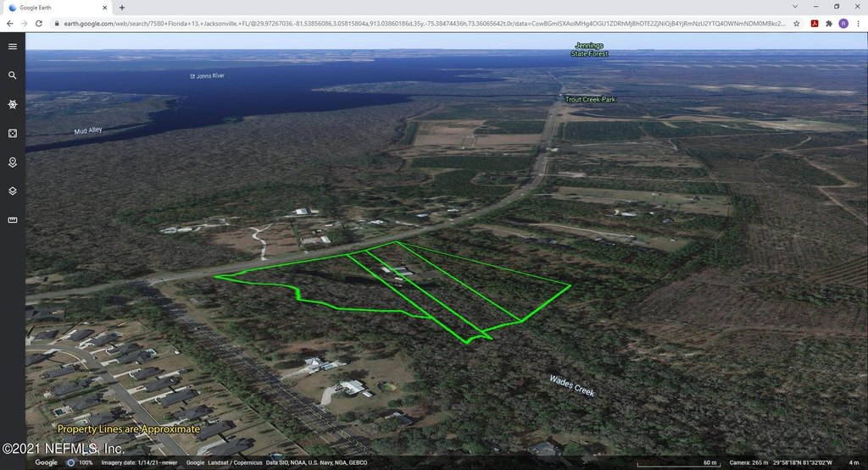Click the Adobe Acrobat extension icon
This screenshot has height=470, width=868.
814,24
